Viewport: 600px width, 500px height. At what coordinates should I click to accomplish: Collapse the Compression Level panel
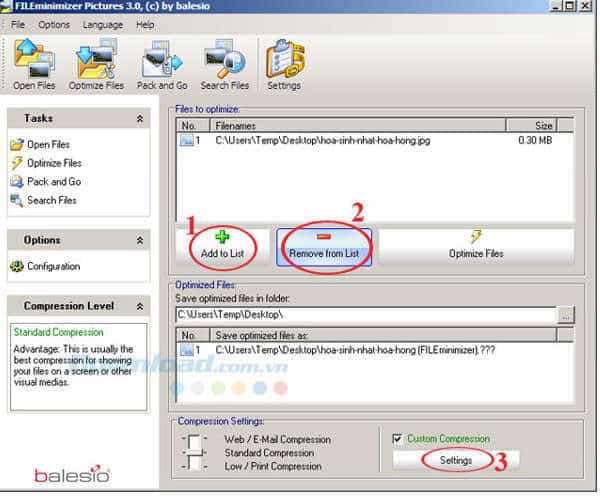(x=140, y=306)
